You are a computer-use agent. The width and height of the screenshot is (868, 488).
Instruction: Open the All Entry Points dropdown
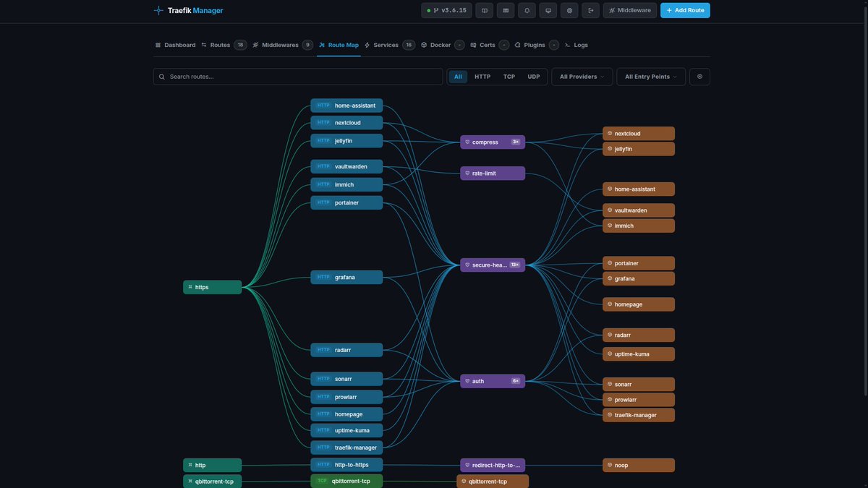click(651, 77)
